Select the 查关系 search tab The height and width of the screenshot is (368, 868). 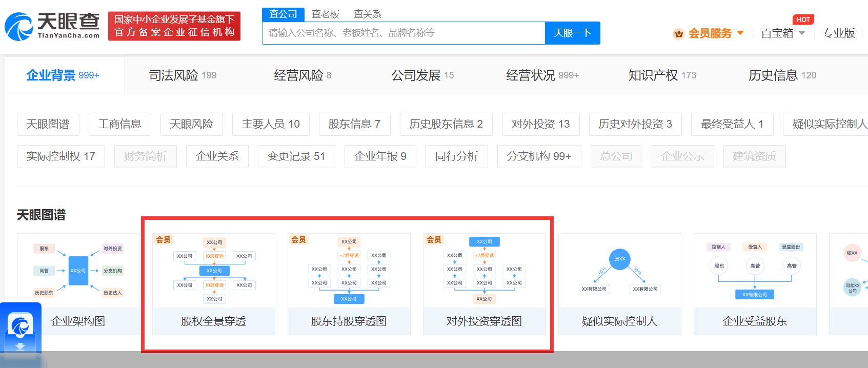tap(368, 14)
